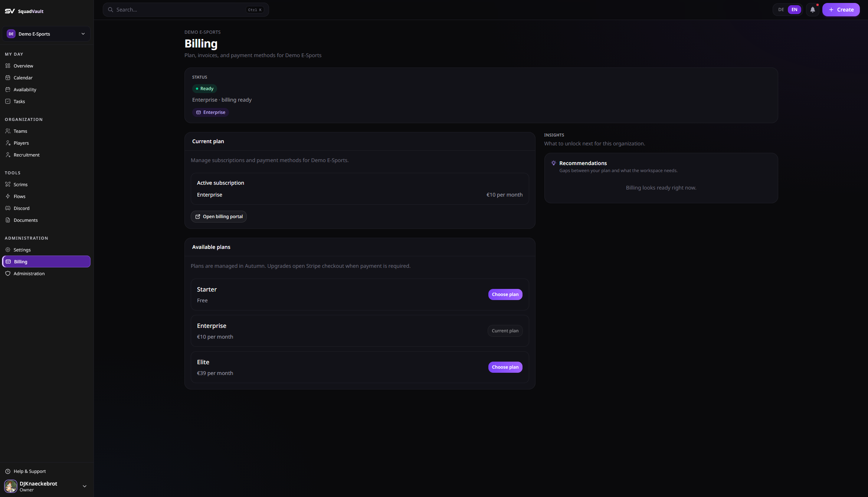Click the Enterprise plan badge in Status
Image resolution: width=868 pixels, height=497 pixels.
[210, 112]
